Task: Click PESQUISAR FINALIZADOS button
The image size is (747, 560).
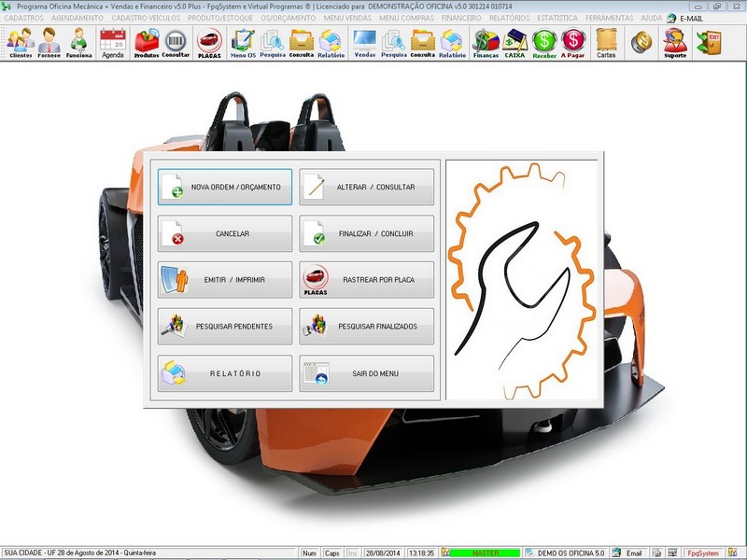Action: pos(366,327)
